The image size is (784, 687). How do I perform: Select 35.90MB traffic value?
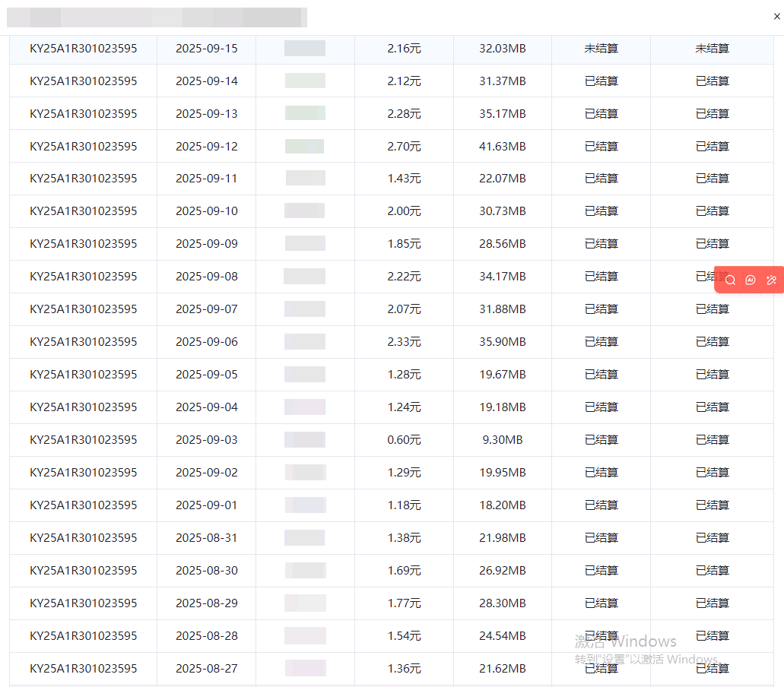pos(503,342)
